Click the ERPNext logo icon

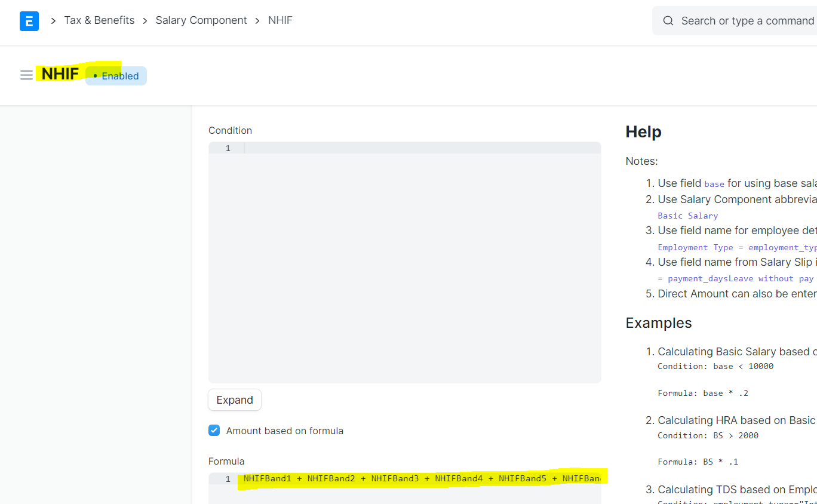pyautogui.click(x=29, y=20)
